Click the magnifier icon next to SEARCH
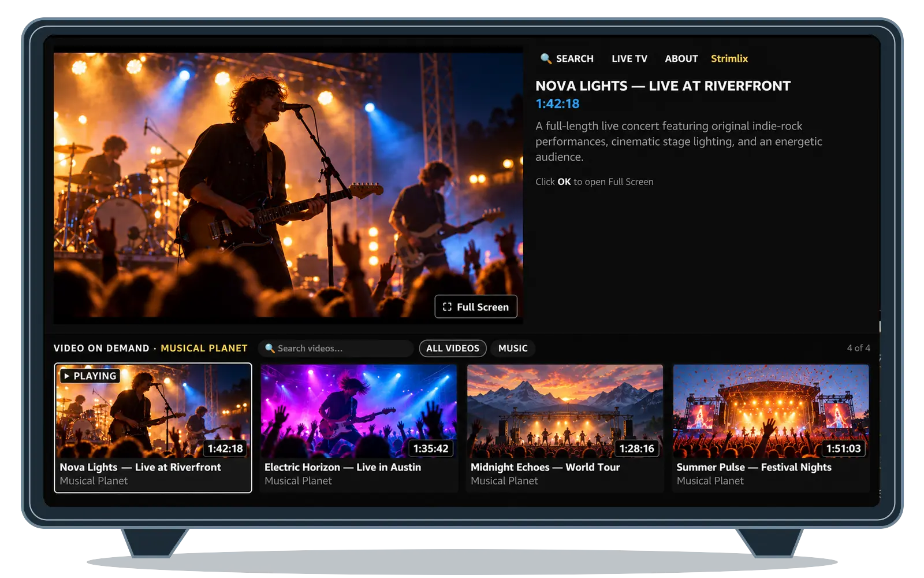This screenshot has height=578, width=924. [x=546, y=58]
